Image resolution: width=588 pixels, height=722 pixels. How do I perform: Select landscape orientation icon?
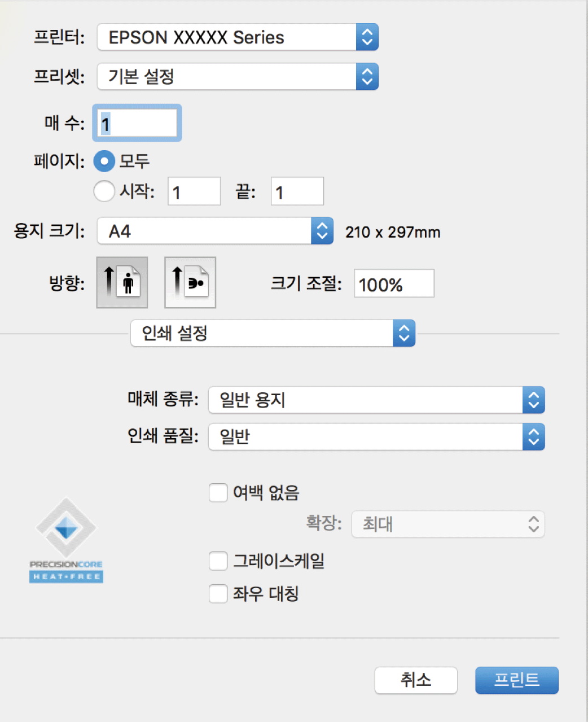pos(190,282)
